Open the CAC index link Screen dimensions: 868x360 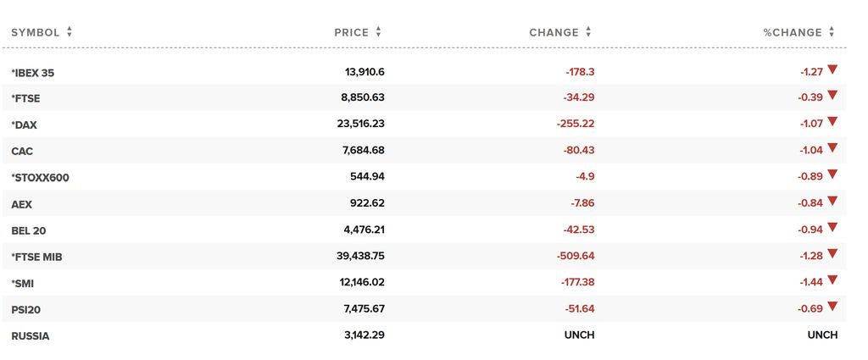pos(22,152)
